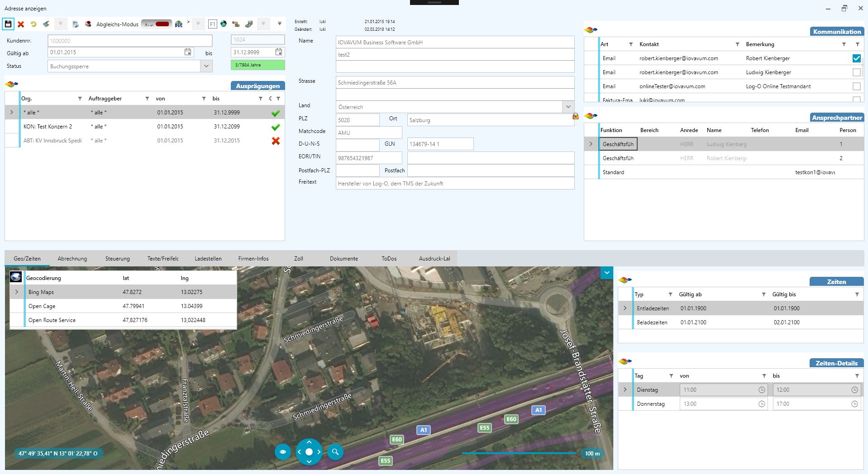This screenshot has height=474, width=868.
Task: Click the Zeiten-Details header button
Action: [836, 363]
